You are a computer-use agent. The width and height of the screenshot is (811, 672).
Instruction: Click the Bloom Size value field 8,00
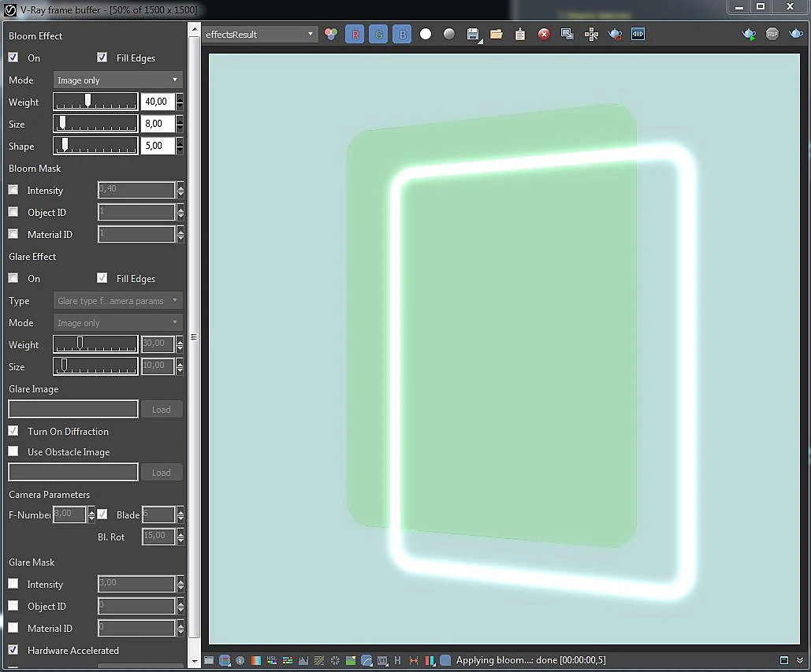tap(158, 124)
